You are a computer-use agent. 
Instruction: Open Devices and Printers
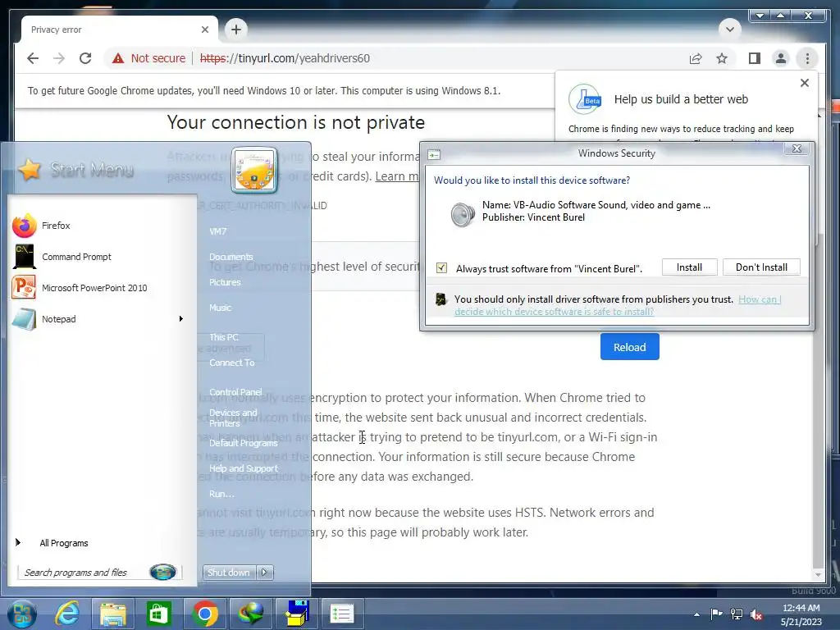[233, 418]
